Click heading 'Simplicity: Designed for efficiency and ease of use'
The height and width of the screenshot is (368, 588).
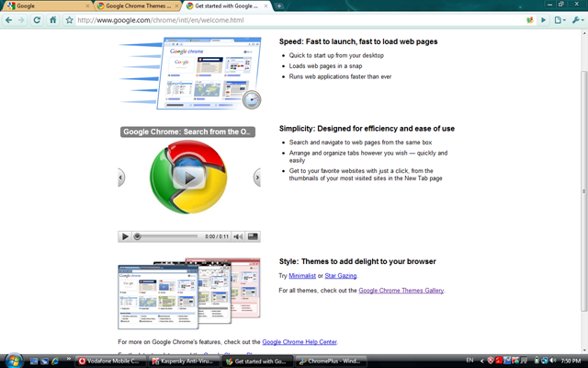coord(367,129)
